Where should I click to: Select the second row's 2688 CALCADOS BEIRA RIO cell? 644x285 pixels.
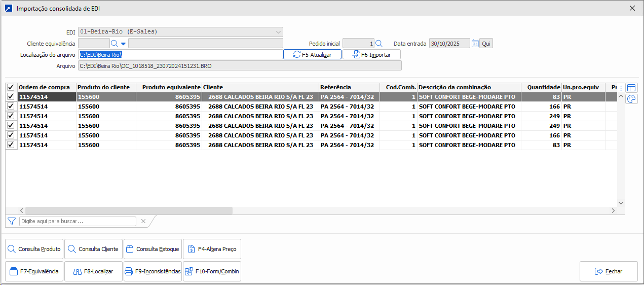point(260,106)
